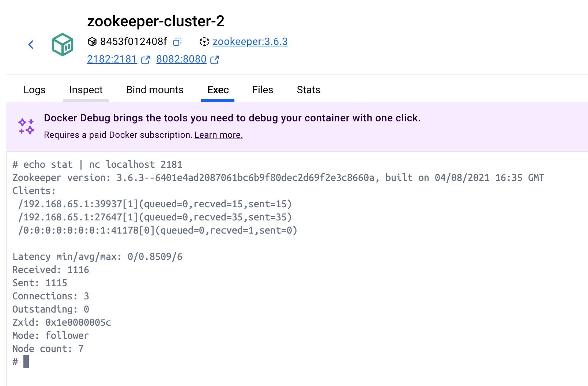Open port mapping 8082:8080 link
The height and width of the screenshot is (386, 588).
[x=181, y=59]
